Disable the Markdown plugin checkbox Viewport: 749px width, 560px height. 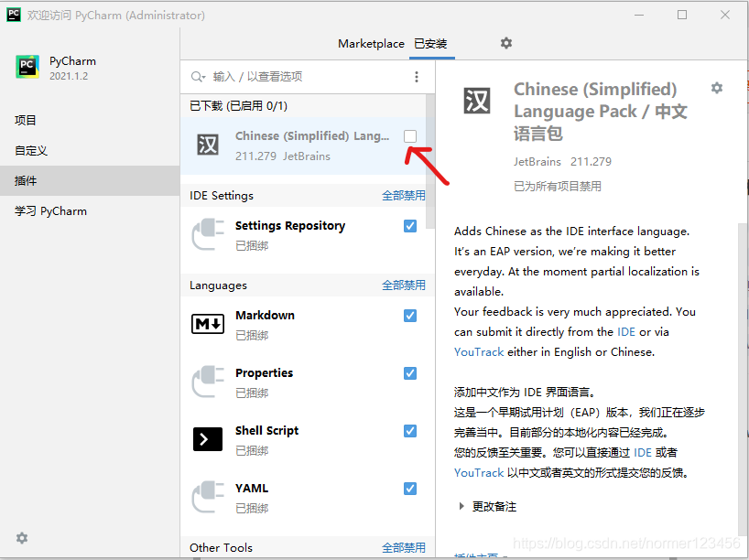coord(410,316)
